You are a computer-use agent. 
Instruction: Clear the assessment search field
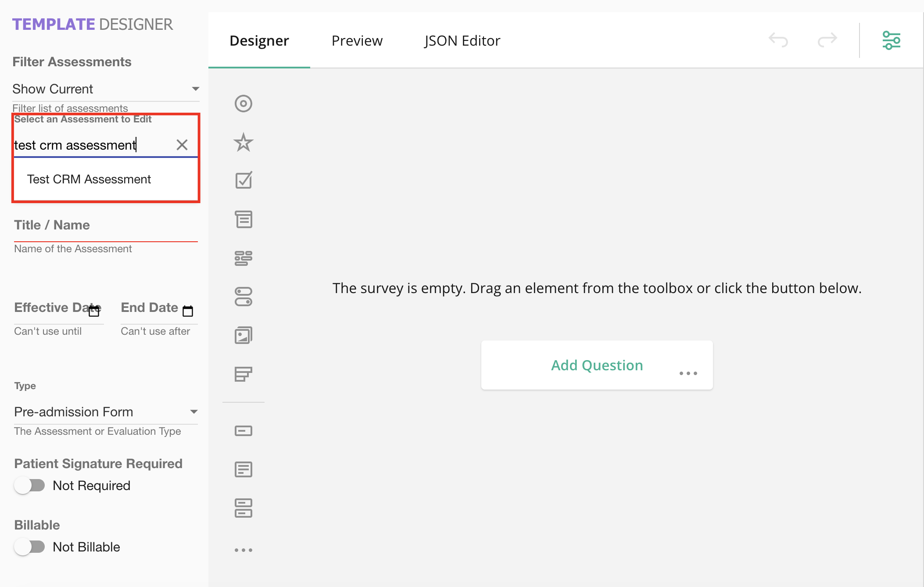click(182, 145)
